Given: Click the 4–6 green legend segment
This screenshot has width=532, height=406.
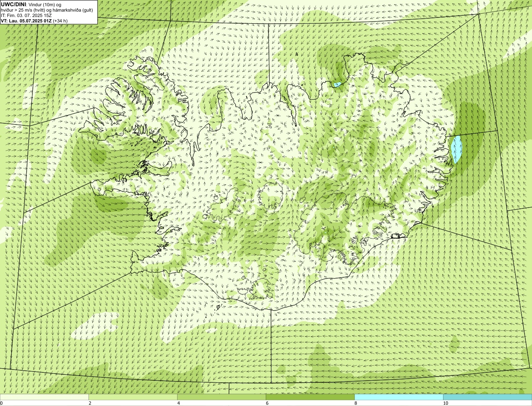Looking at the screenshot, I should click(x=222, y=397).
